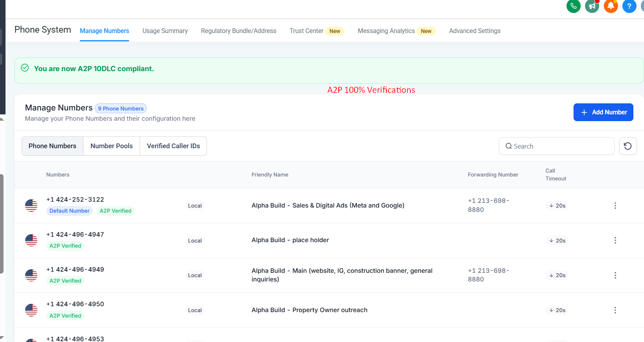Open the Trust Center tab
Image resolution: width=644 pixels, height=342 pixels.
pyautogui.click(x=306, y=31)
